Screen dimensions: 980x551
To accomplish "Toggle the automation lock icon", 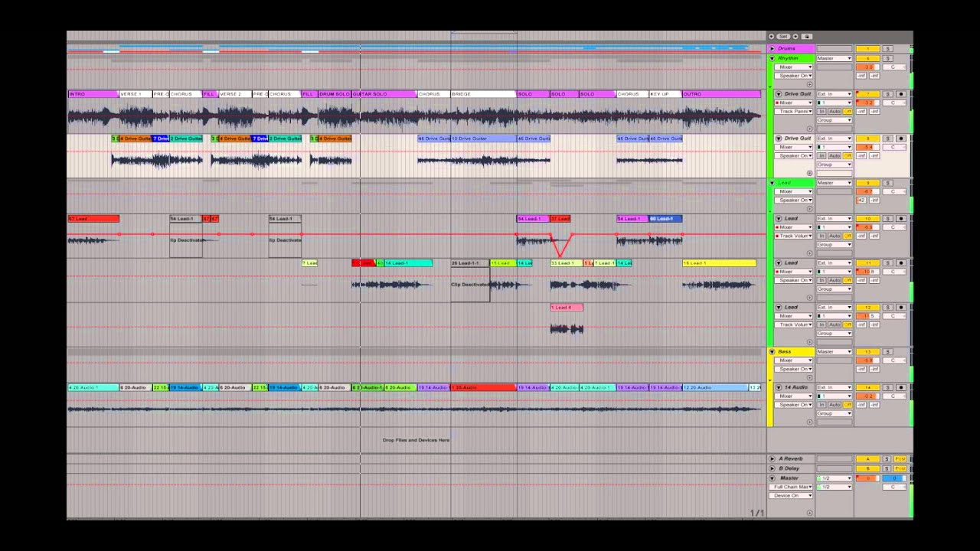I will pos(807,36).
